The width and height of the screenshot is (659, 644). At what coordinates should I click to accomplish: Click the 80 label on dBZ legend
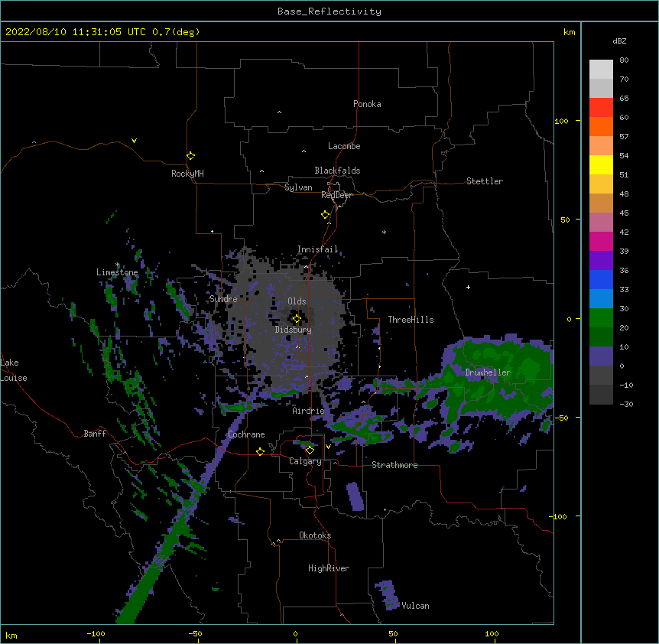tap(624, 60)
